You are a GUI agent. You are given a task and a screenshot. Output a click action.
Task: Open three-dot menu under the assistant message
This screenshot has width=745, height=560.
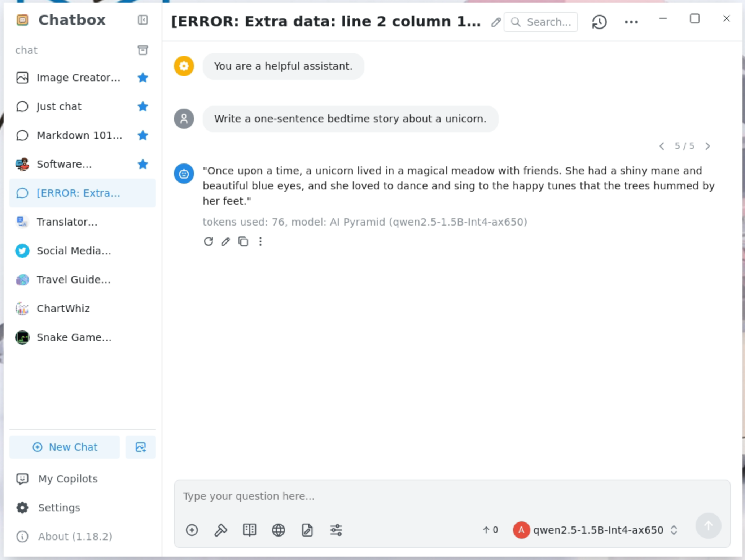[260, 241]
